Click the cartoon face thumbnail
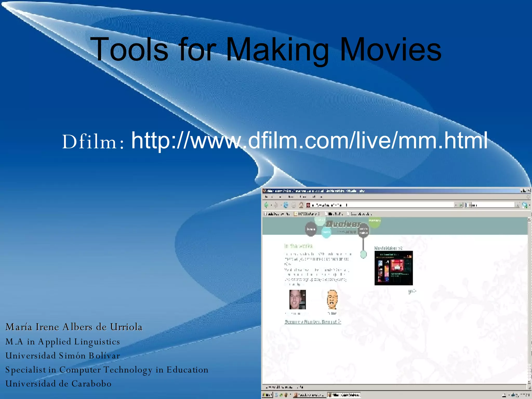This screenshot has width=532, height=399. 332,300
